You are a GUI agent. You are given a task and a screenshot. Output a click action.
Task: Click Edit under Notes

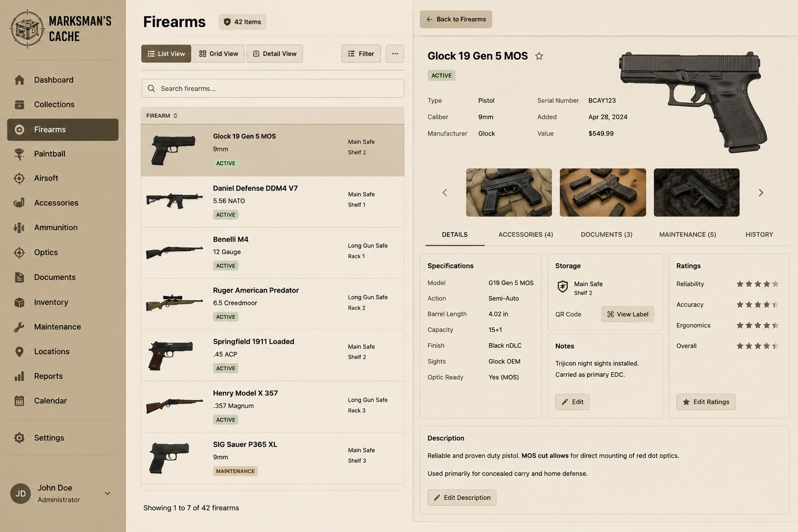[572, 402]
